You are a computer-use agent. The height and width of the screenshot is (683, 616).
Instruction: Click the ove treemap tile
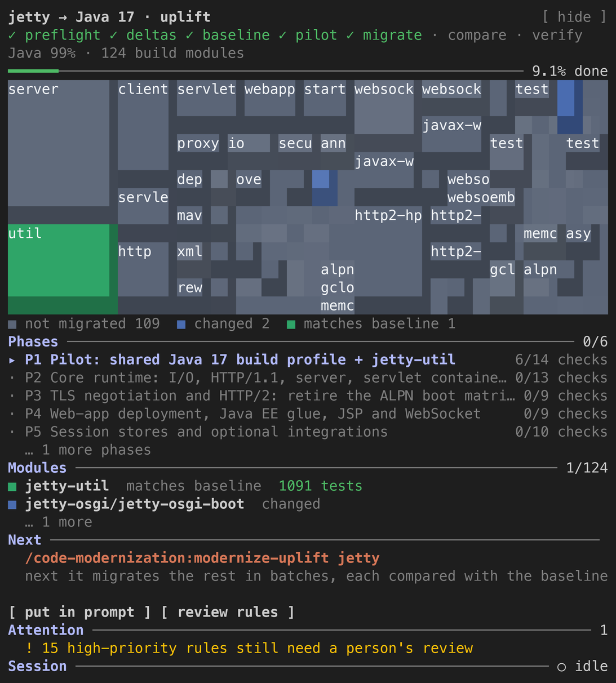[x=249, y=179]
